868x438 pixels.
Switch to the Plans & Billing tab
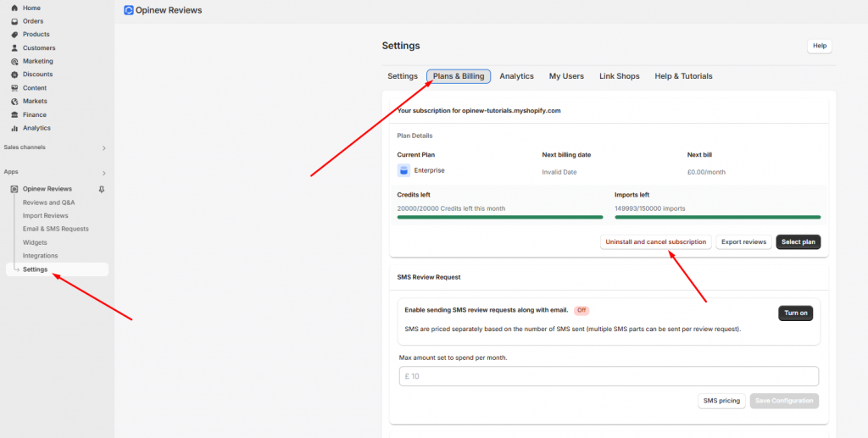click(459, 76)
